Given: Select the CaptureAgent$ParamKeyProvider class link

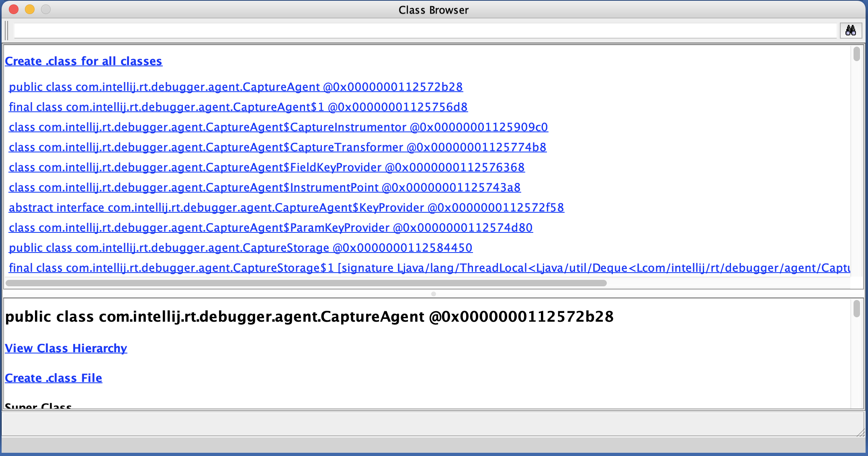Looking at the screenshot, I should pos(270,228).
